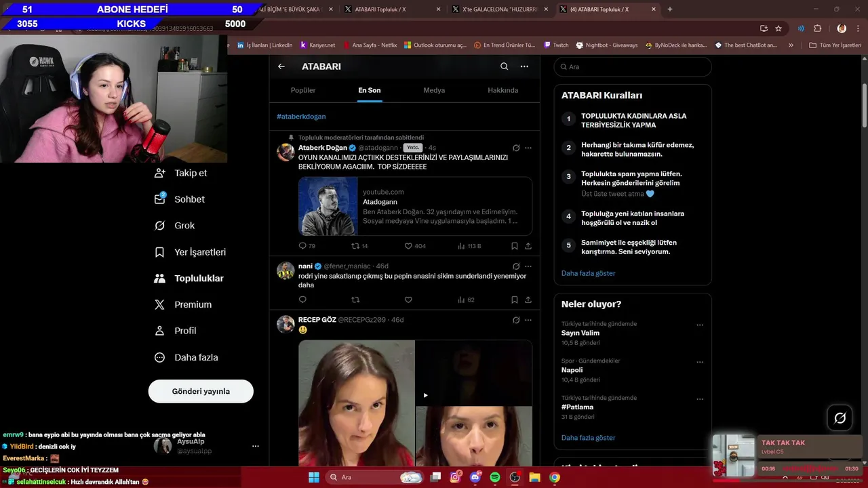
Task: Show more trends under Neler oluyor
Action: coord(589,438)
